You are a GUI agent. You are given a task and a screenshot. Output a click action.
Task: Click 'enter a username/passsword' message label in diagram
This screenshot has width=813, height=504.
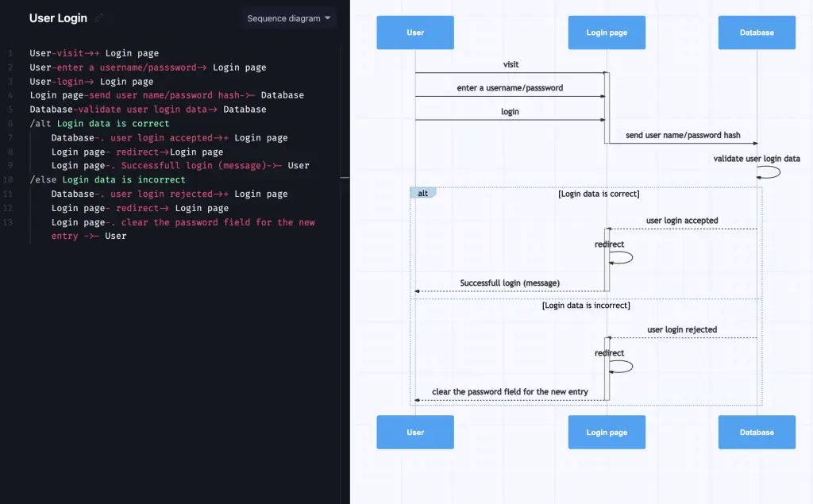[x=510, y=87]
